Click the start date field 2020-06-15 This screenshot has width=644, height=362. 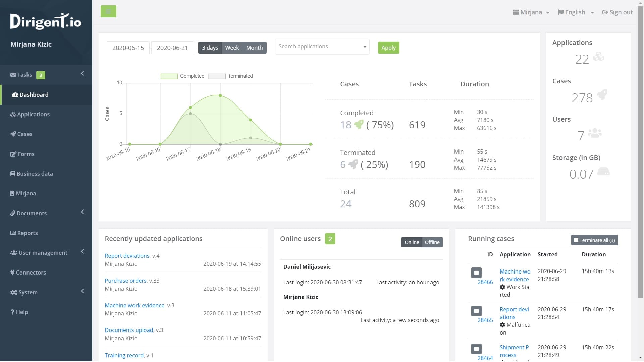pos(128,48)
